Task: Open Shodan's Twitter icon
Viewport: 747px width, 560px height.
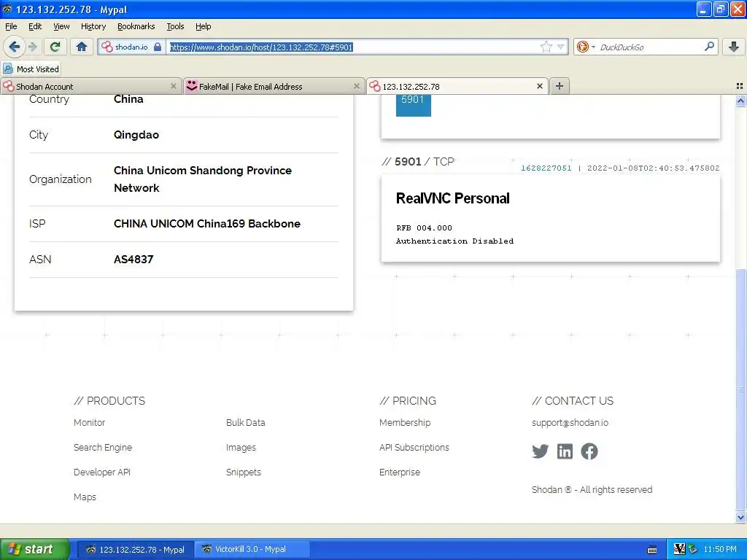Action: (541, 451)
